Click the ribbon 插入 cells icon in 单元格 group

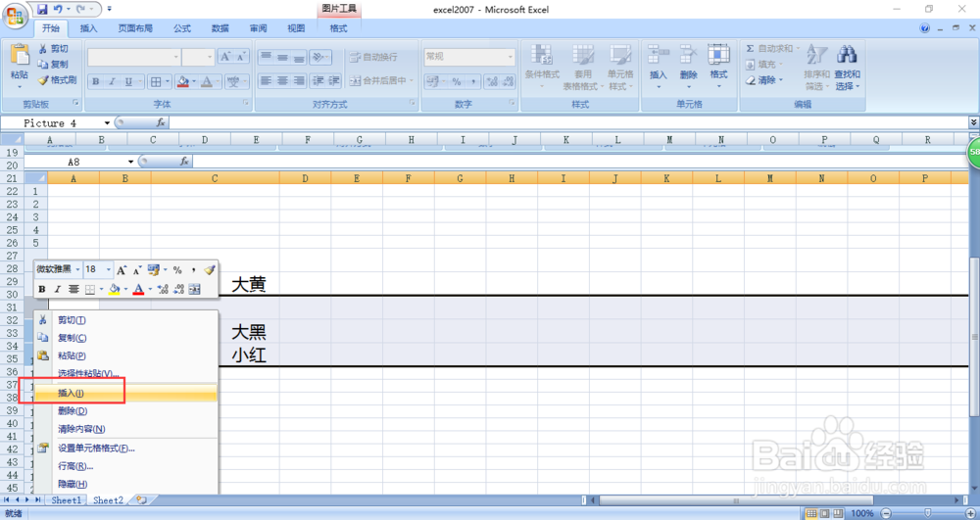coord(659,54)
